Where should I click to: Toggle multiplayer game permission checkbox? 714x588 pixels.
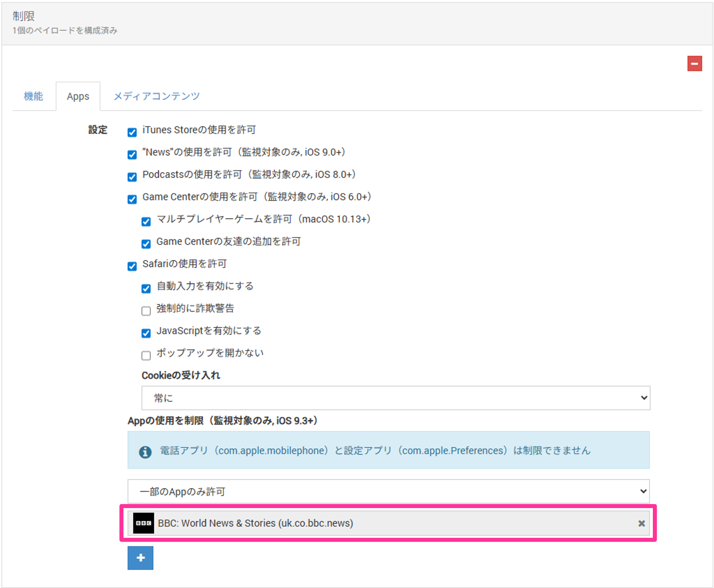[146, 222]
